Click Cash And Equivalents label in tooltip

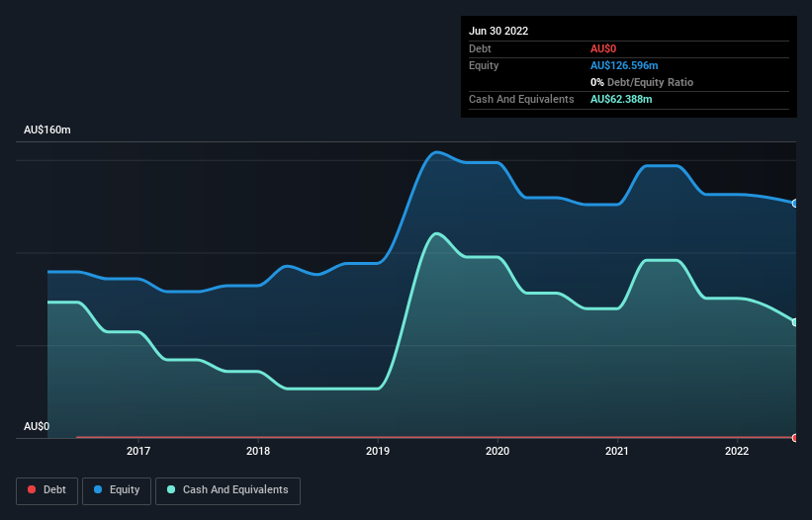[521, 99]
